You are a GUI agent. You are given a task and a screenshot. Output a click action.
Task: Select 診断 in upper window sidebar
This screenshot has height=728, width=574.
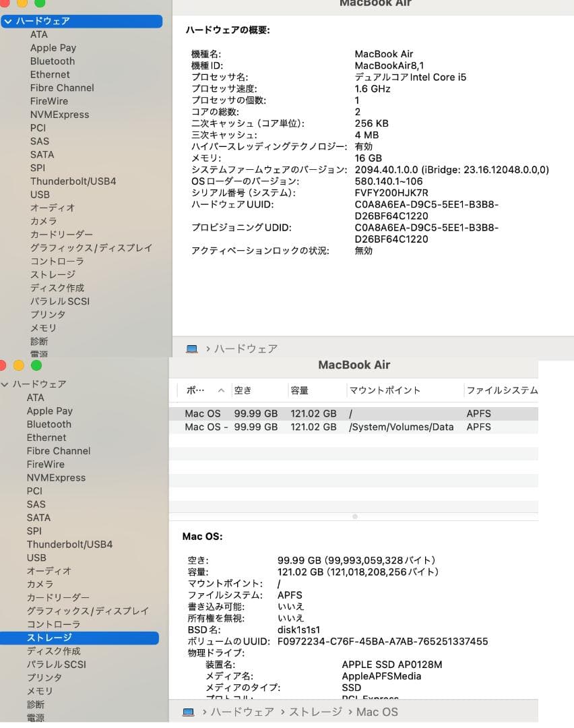coord(39,342)
